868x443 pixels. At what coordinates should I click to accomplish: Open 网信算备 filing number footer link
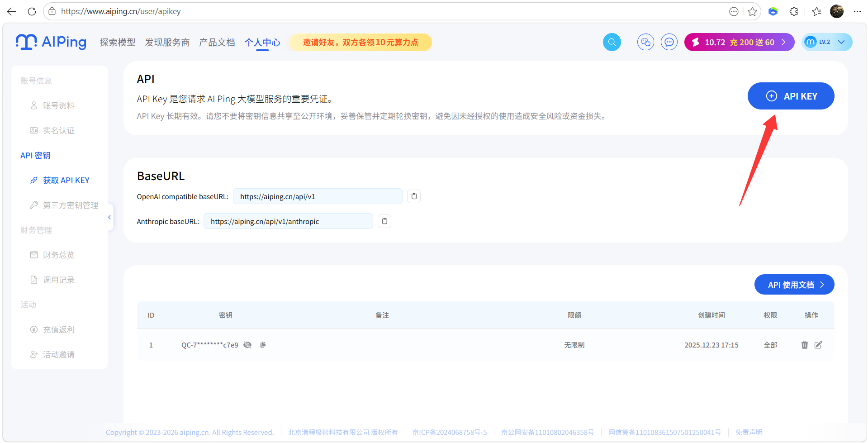(x=664, y=432)
